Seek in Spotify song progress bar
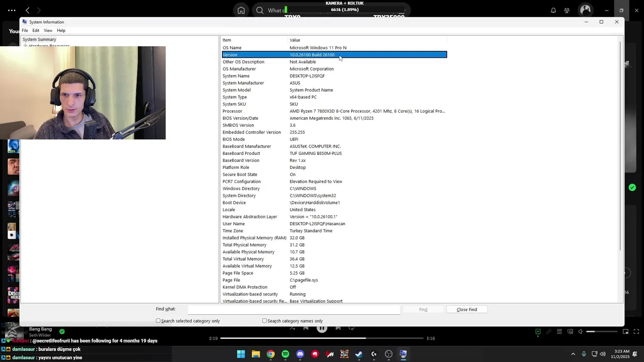The width and height of the screenshot is (644, 362). pos(322,338)
